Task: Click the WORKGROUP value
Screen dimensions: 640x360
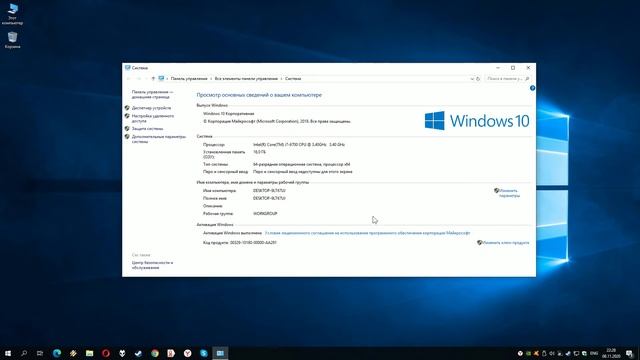Action: click(265, 213)
